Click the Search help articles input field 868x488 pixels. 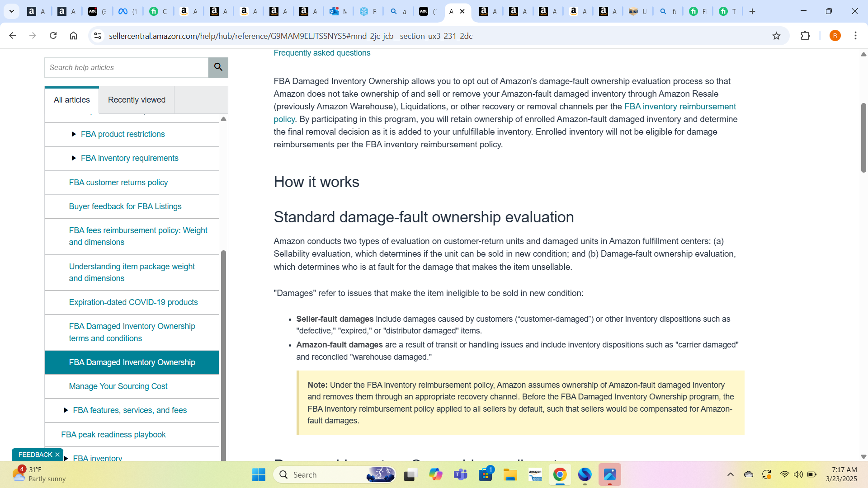(x=127, y=67)
